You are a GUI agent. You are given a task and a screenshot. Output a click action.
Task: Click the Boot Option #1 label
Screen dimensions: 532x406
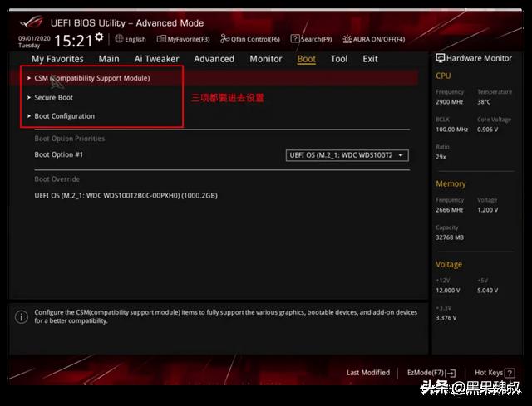59,154
